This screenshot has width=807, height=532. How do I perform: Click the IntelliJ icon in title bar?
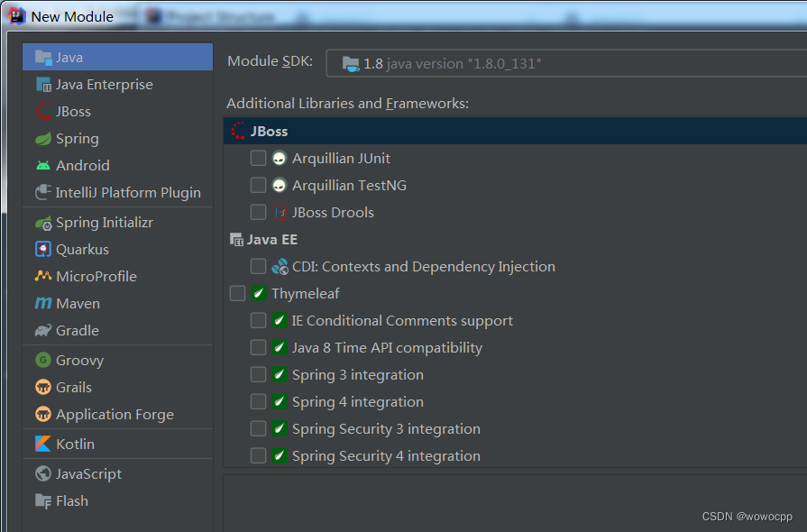16,16
